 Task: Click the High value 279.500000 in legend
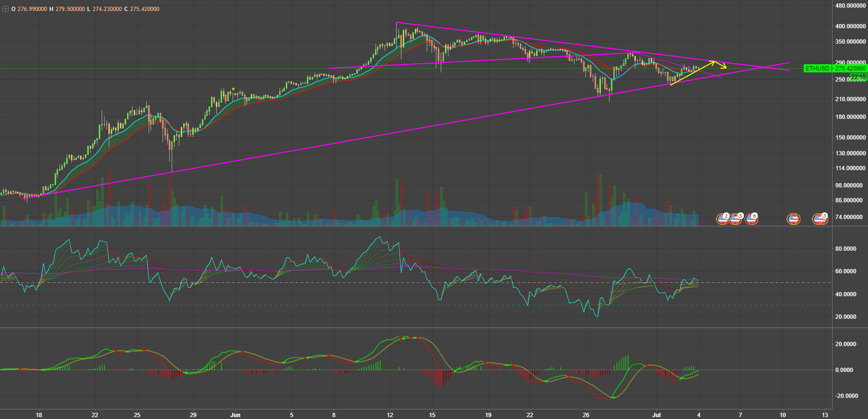pos(70,9)
